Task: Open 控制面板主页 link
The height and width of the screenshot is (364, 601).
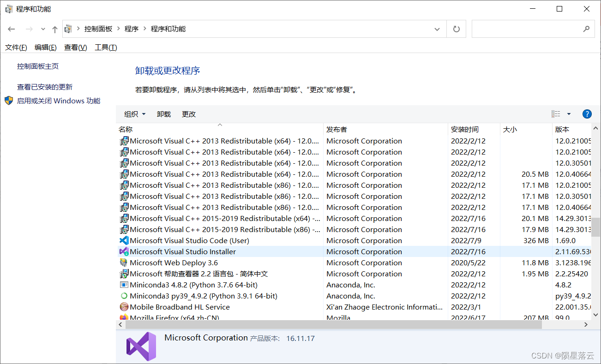Action: click(x=38, y=66)
